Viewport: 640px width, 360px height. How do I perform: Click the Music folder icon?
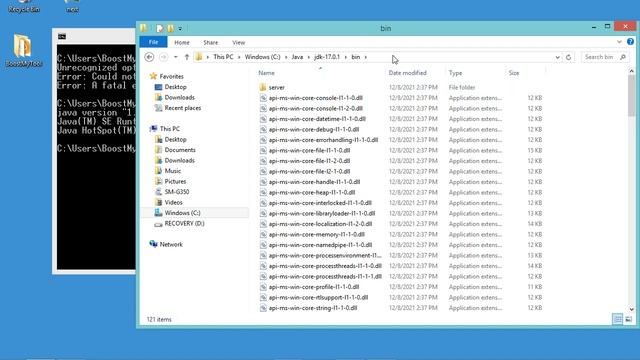click(158, 171)
